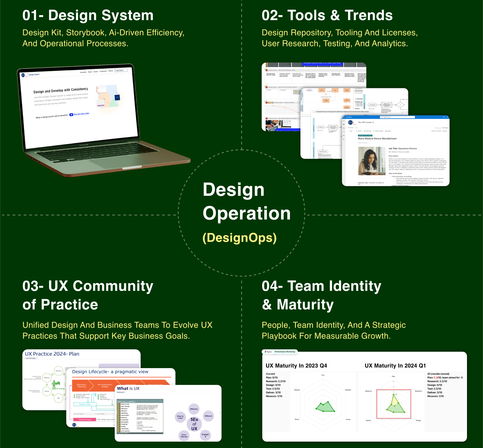Click the FigJam logo on Performance Workshop board
483x448 pixels.
[266, 352]
